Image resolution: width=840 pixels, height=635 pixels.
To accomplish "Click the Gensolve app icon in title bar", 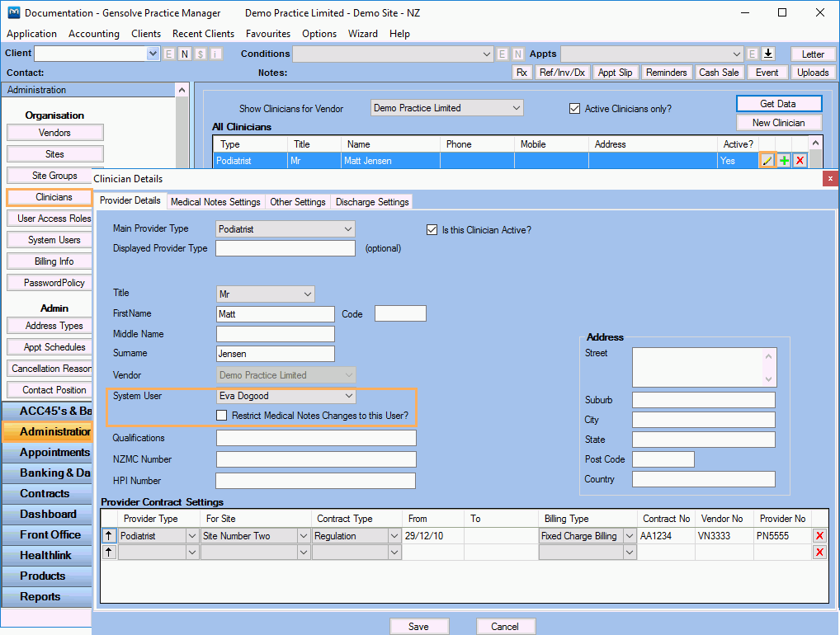I will point(13,13).
